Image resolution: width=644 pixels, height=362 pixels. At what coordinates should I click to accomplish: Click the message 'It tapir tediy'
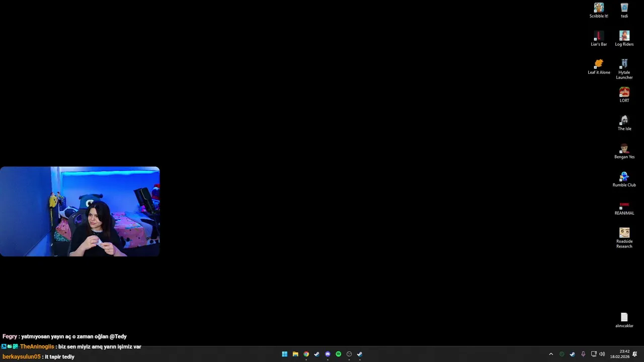click(x=59, y=356)
